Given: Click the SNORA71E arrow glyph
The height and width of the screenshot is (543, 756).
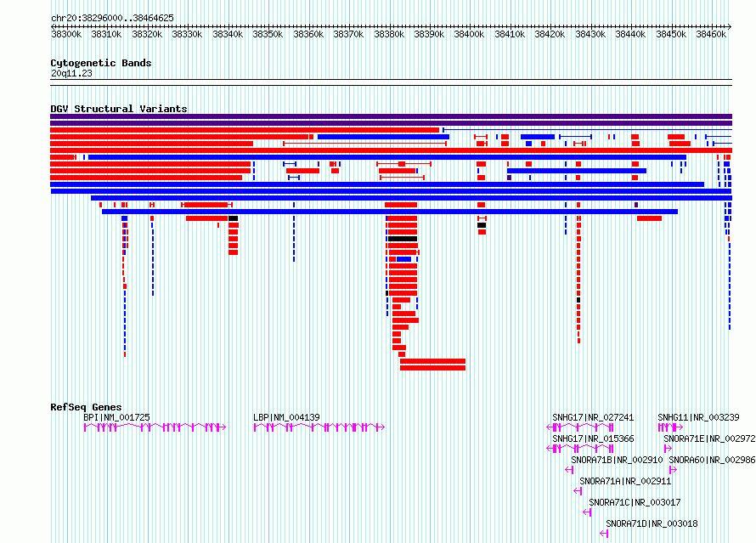Looking at the screenshot, I should coord(668,449).
